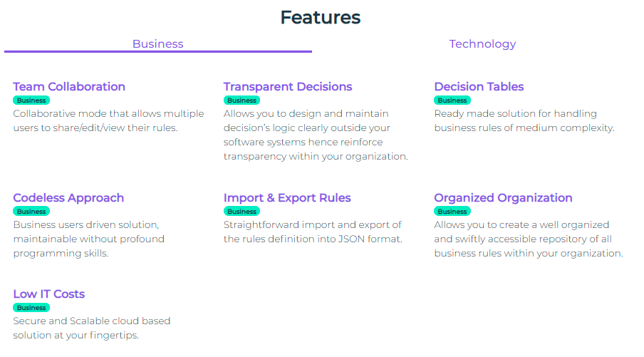Click Business badge under Import & Export Rules

pos(241,212)
